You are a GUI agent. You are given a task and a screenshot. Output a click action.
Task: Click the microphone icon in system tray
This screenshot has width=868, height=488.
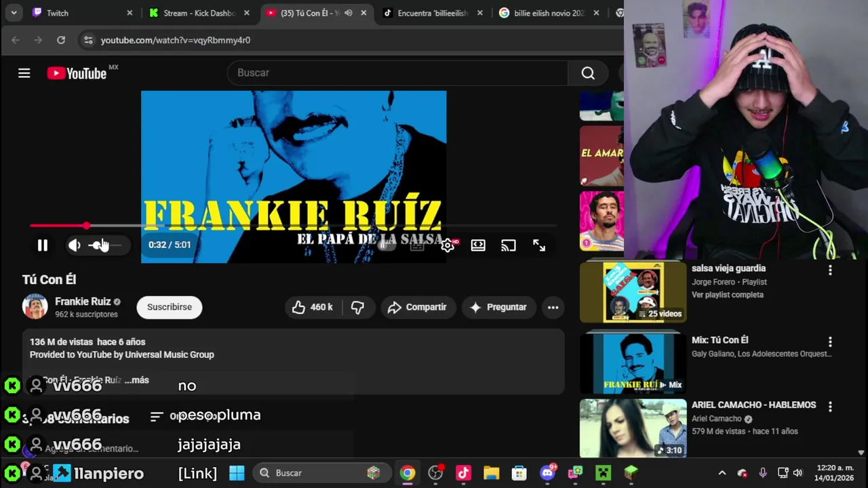point(763,473)
